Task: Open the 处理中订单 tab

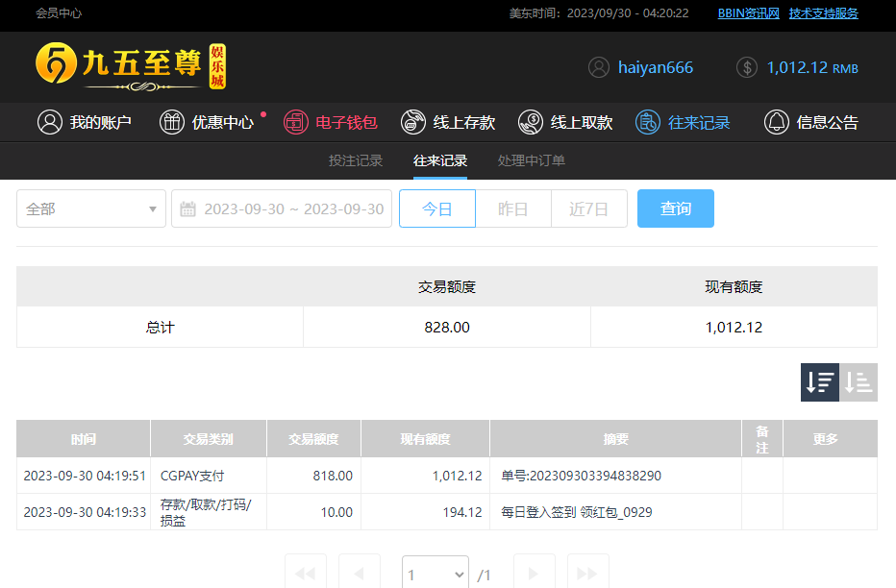Action: point(532,161)
